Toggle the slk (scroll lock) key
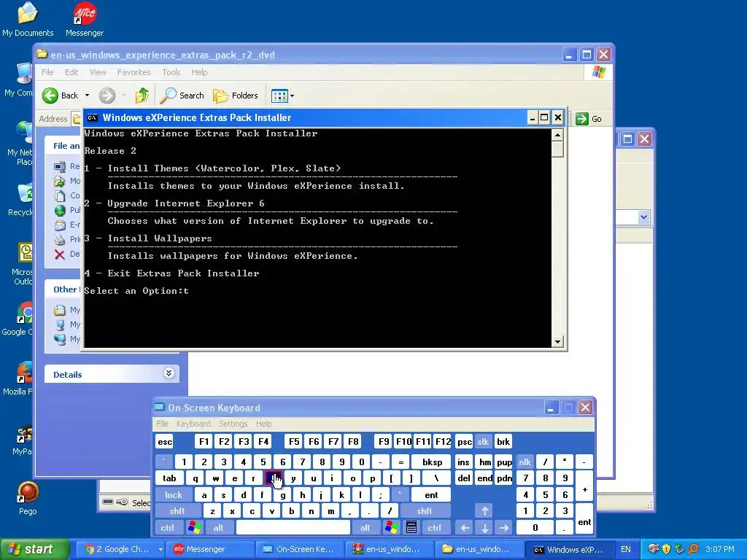 [483, 442]
